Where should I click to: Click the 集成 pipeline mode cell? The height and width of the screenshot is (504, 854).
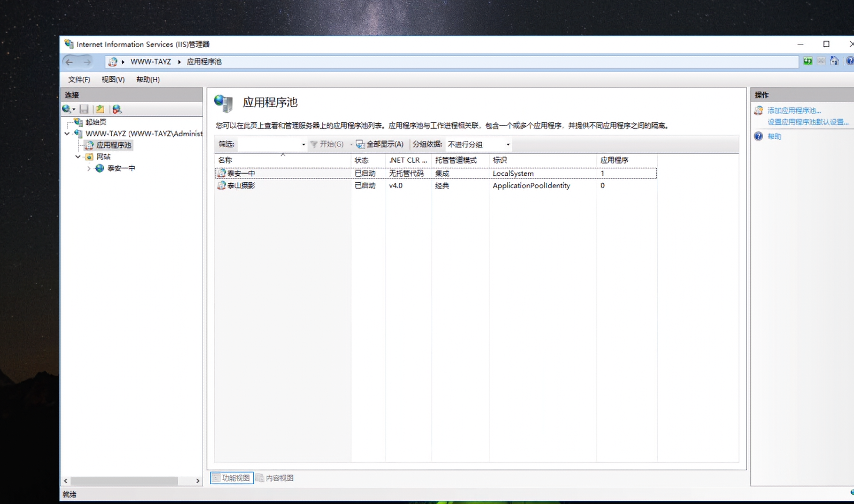442,173
